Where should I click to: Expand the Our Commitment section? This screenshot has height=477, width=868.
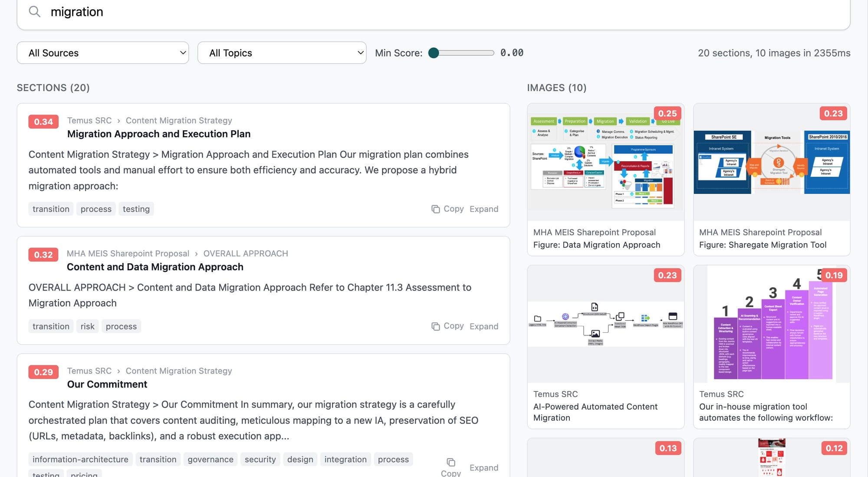[x=484, y=468]
